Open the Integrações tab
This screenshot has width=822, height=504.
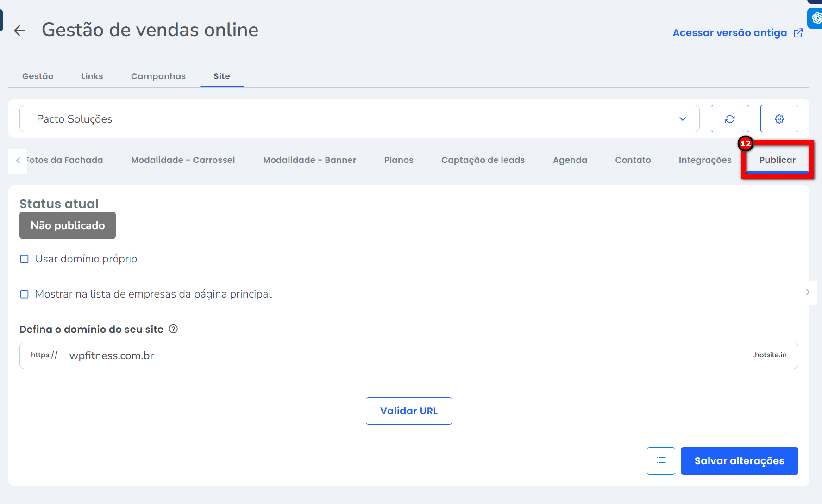705,160
